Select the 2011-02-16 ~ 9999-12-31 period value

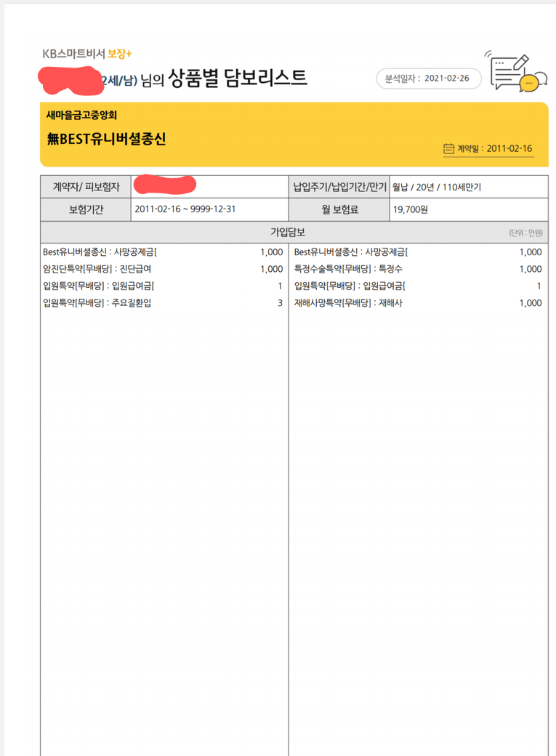coord(185,209)
